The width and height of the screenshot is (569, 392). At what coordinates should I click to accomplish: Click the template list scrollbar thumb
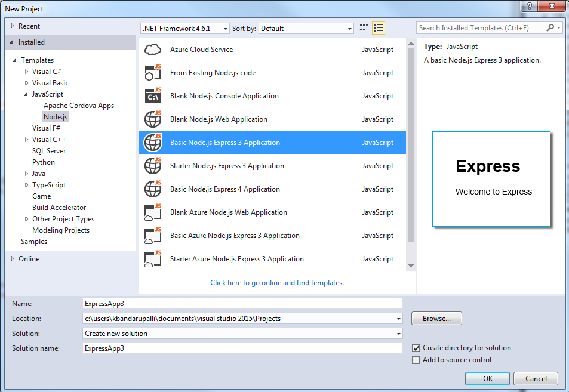coord(411,145)
